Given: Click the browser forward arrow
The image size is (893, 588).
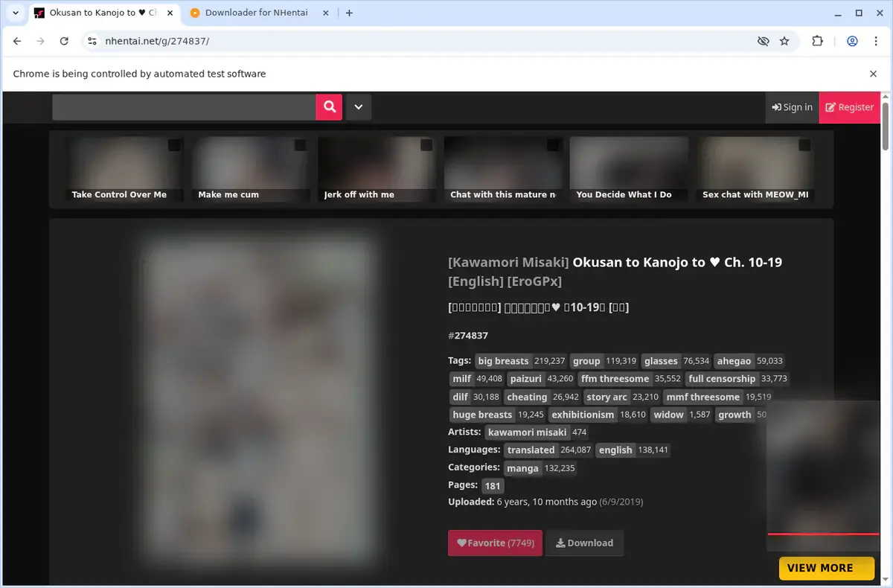Looking at the screenshot, I should pyautogui.click(x=40, y=41).
